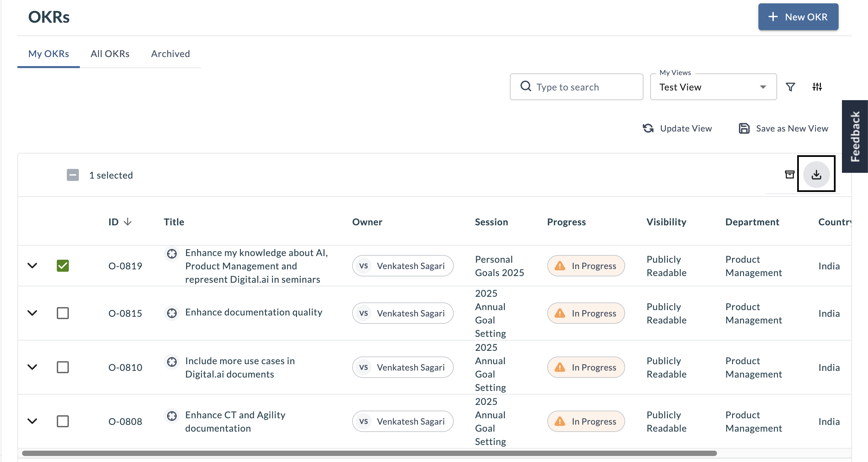This screenshot has height=462, width=868.
Task: Open Enhance my knowledge about AI title
Action: point(256,266)
